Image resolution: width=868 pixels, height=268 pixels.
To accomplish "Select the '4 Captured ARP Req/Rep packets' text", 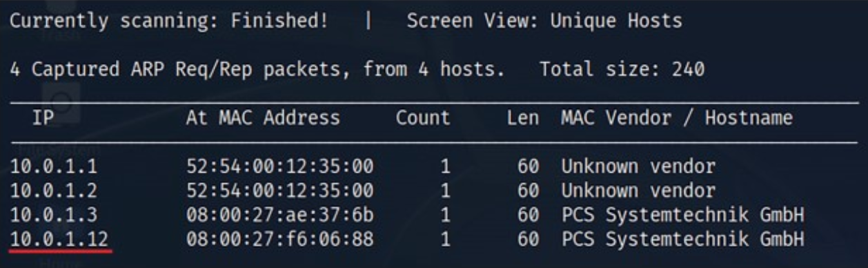I will [180, 70].
